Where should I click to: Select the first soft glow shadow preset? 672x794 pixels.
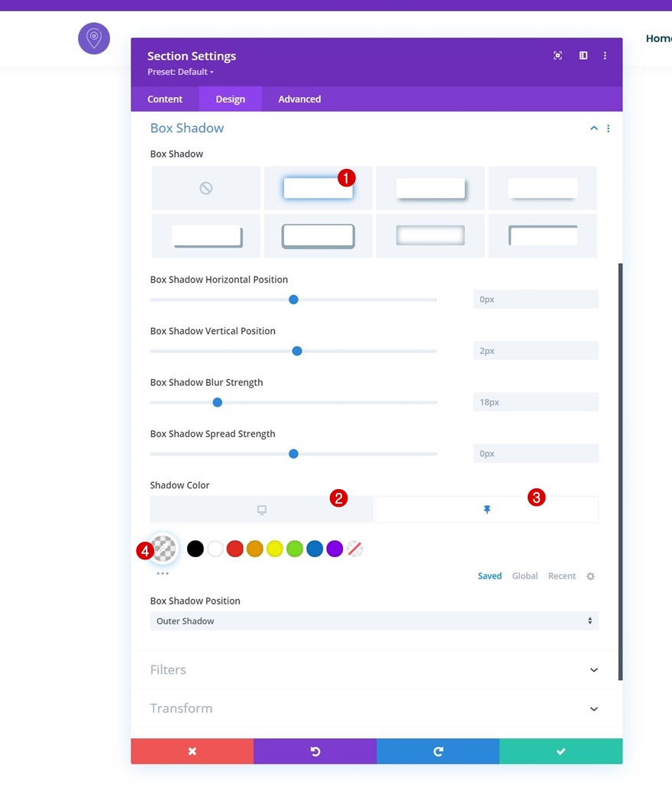click(318, 188)
